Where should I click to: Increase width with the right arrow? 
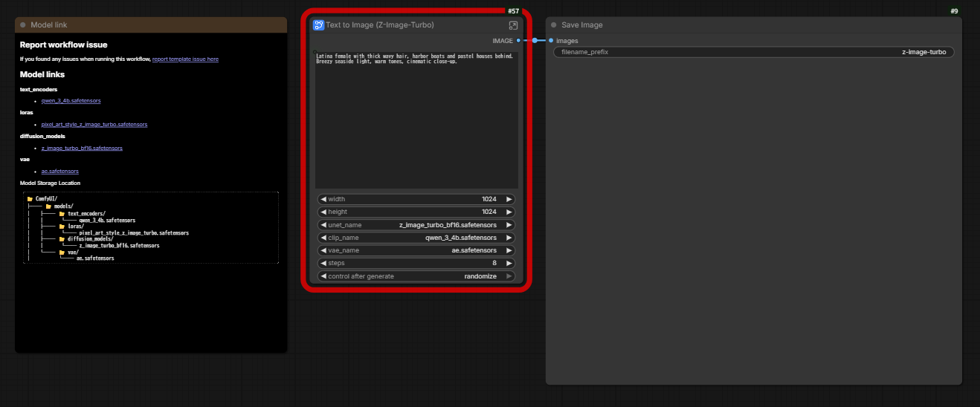(509, 199)
